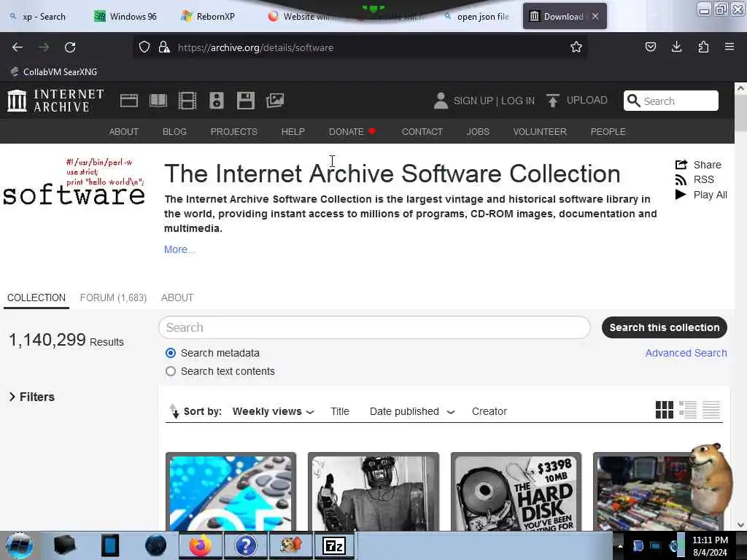Open VOLUNTEER in the navigation bar
Image resolution: width=747 pixels, height=560 pixels.
click(x=540, y=131)
